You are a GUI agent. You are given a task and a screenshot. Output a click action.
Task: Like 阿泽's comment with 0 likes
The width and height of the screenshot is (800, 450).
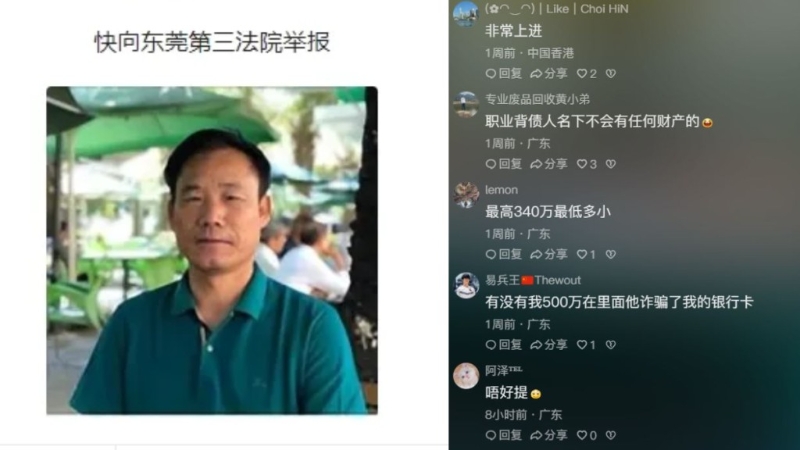[586, 435]
